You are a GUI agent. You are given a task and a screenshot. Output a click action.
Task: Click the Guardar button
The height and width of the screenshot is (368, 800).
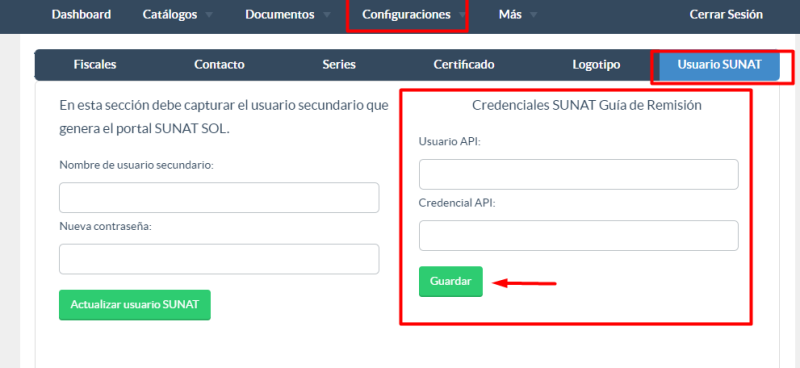pos(451,281)
